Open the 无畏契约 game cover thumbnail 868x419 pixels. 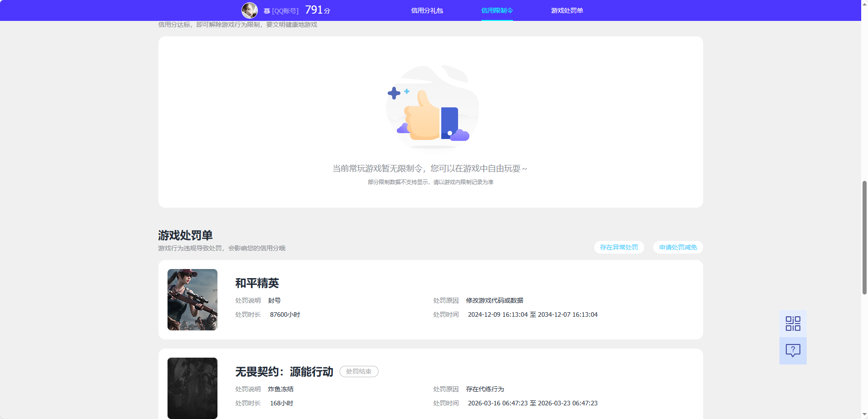[192, 388]
